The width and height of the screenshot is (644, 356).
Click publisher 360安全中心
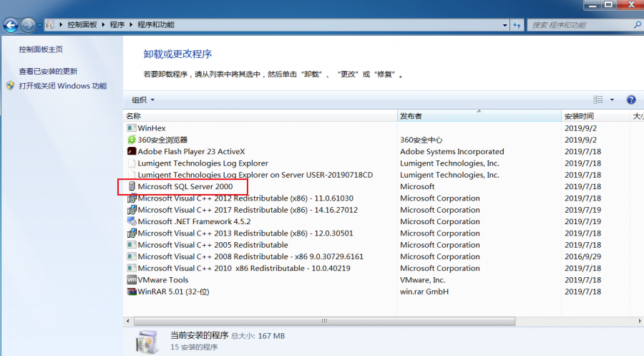[x=421, y=140]
